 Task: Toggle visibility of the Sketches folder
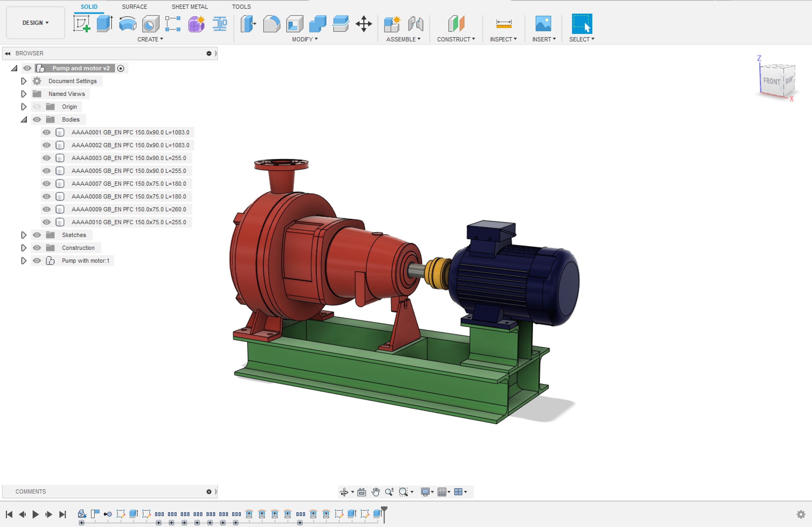(x=37, y=235)
